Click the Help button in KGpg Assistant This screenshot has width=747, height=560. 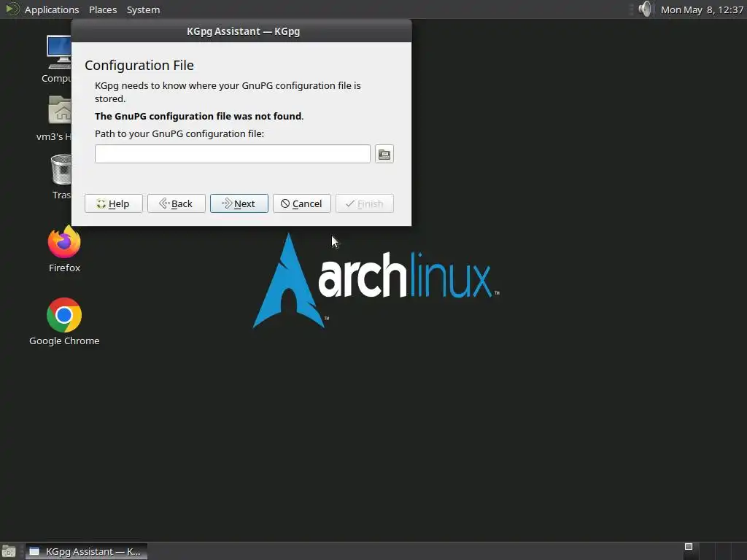pyautogui.click(x=113, y=203)
